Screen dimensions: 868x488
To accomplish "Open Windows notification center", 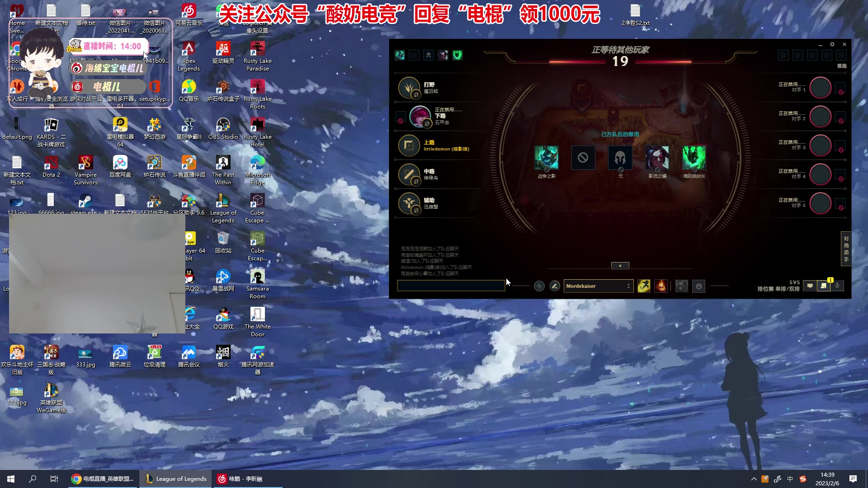I will coord(853,479).
